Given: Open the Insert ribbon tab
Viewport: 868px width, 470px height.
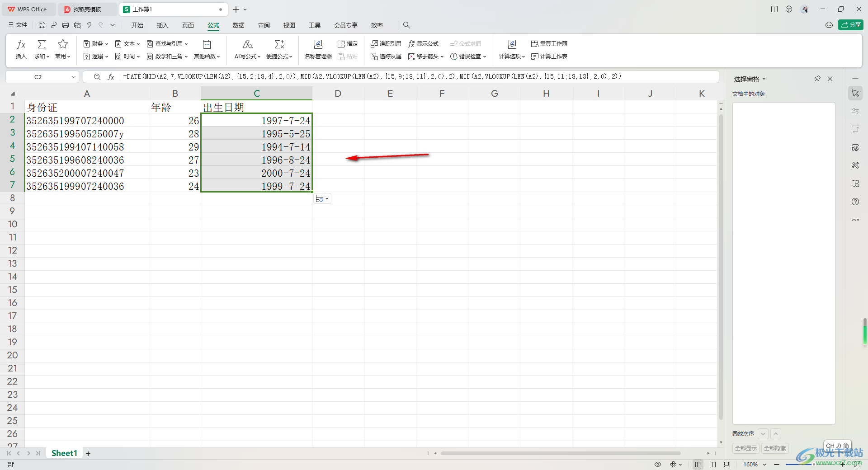Looking at the screenshot, I should tap(163, 25).
